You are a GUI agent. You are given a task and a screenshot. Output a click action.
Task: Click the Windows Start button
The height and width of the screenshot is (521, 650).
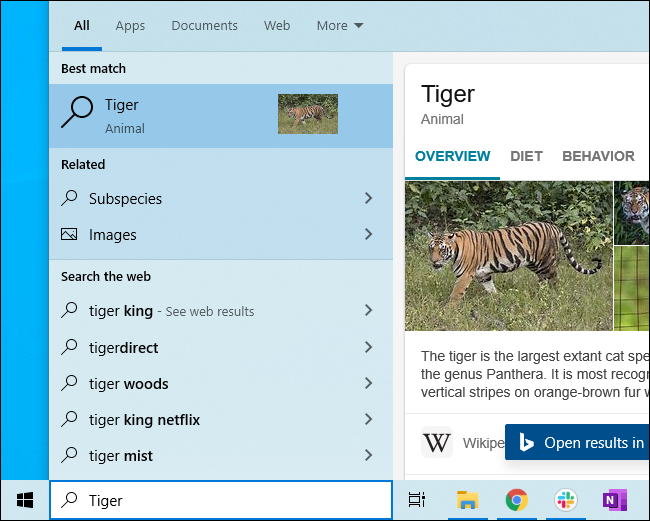pos(24,500)
